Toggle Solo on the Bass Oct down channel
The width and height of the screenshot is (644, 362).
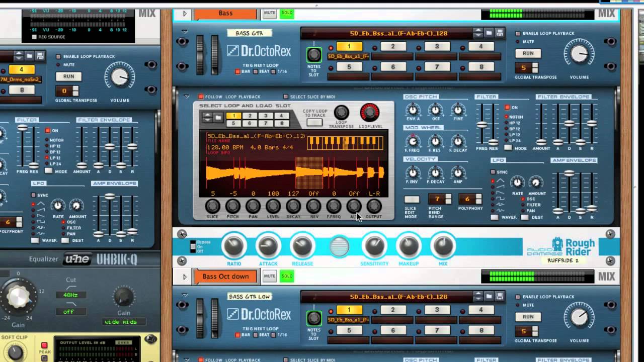click(287, 276)
